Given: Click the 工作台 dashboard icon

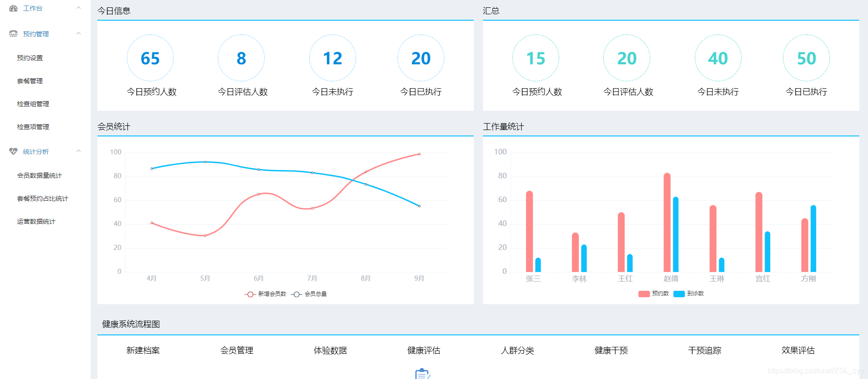Looking at the screenshot, I should point(13,8).
